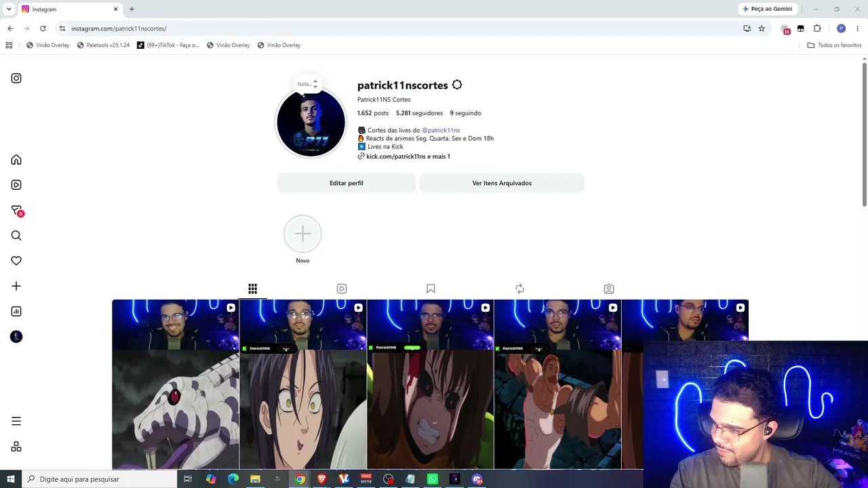Go back in browser history
868x488 pixels.
click(x=10, y=28)
